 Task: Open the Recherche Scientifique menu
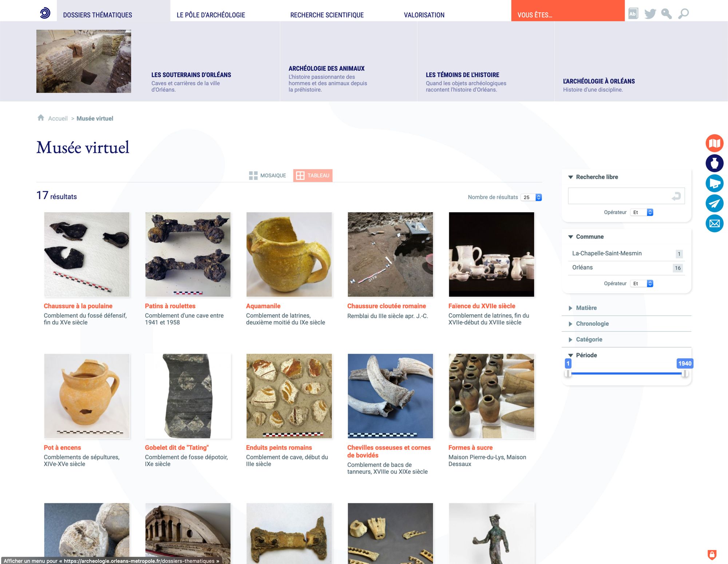click(x=327, y=15)
